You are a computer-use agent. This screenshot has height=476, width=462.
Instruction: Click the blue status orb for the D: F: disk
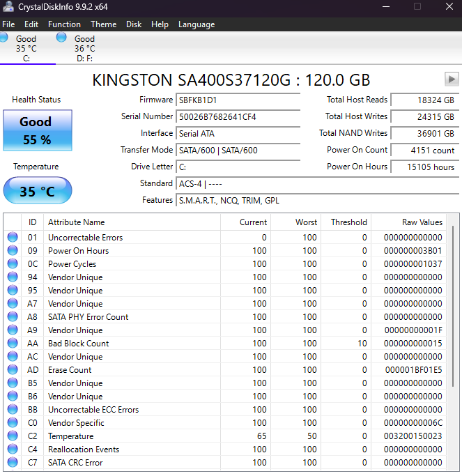coord(61,38)
